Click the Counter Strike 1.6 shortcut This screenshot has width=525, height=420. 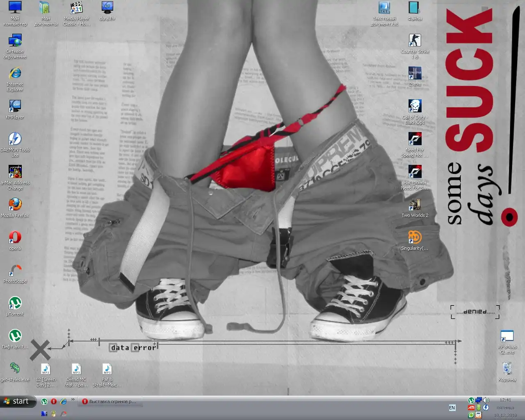coord(415,41)
